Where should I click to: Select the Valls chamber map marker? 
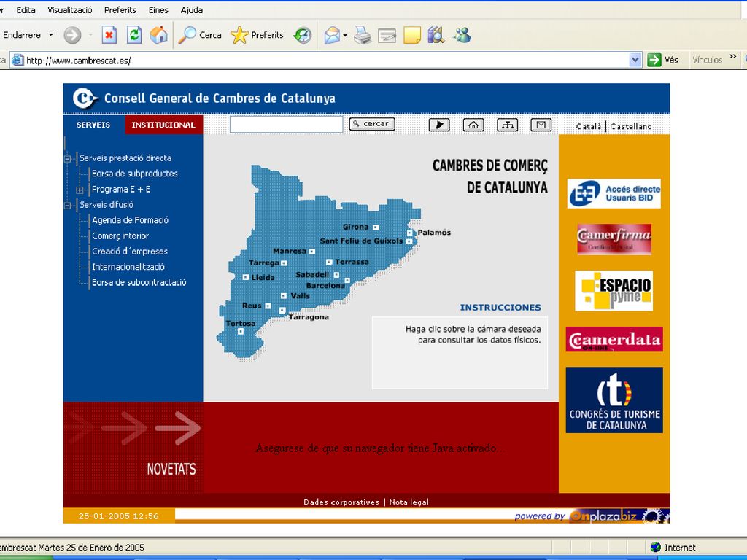[284, 296]
